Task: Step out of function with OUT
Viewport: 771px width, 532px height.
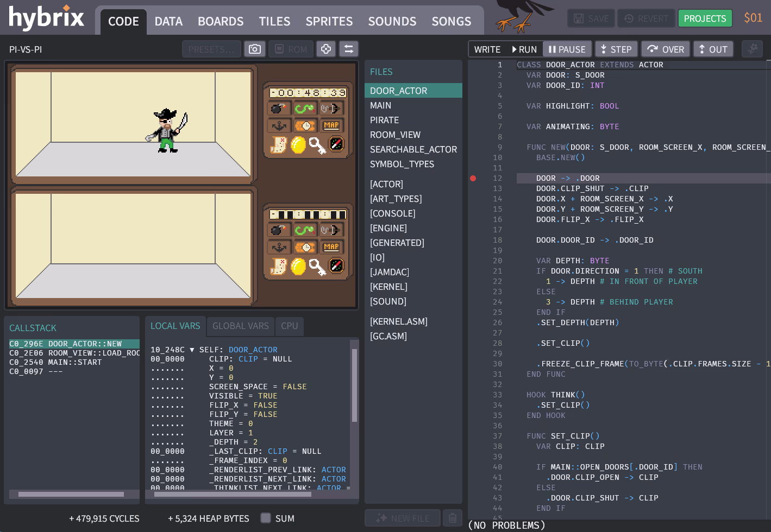Action: (713, 49)
